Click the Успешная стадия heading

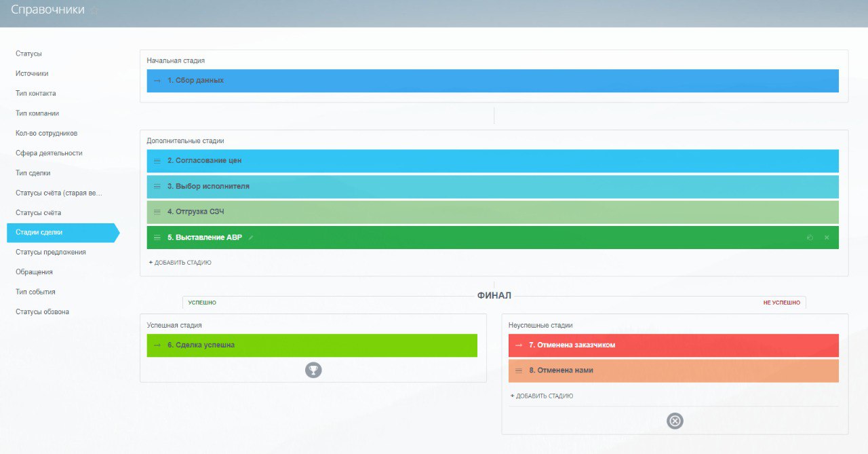174,326
